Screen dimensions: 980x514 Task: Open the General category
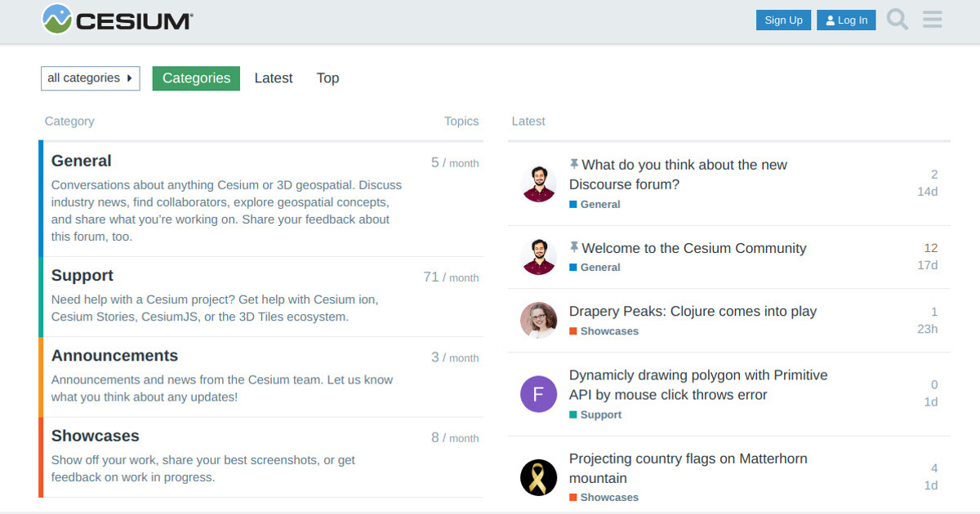click(81, 161)
